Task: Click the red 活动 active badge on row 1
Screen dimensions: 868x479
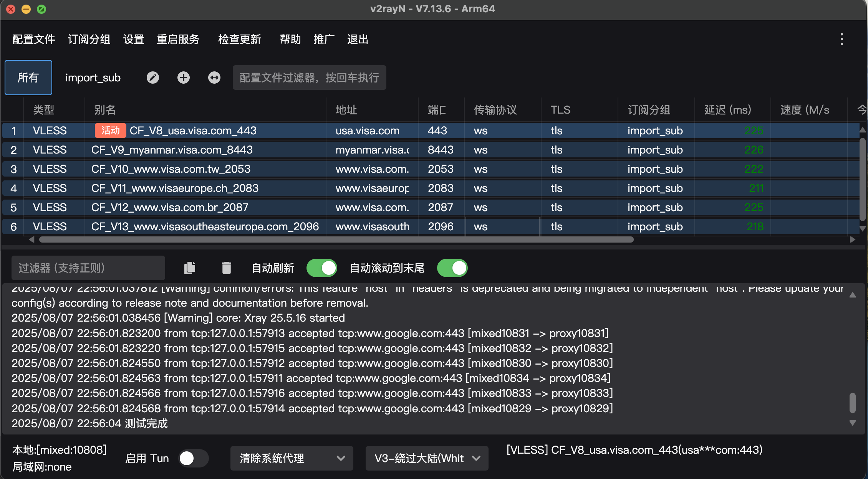Action: click(x=110, y=130)
